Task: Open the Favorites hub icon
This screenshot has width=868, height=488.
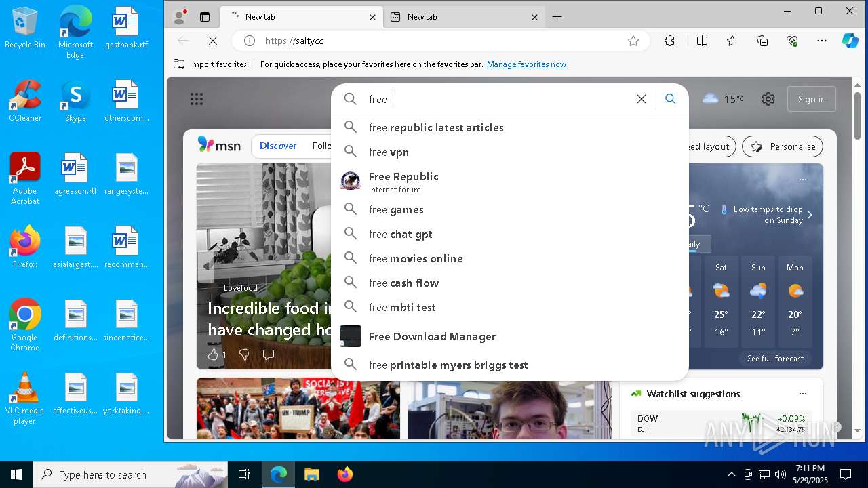Action: coord(732,41)
